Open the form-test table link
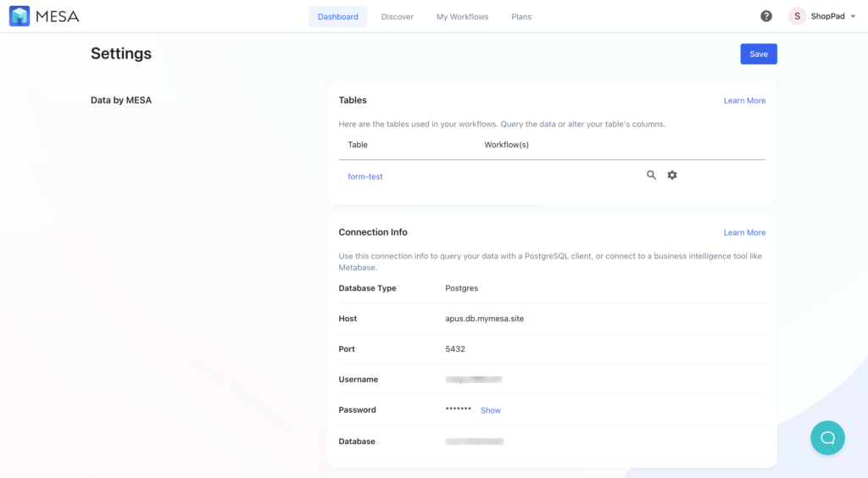Image resolution: width=868 pixels, height=478 pixels. (x=364, y=176)
